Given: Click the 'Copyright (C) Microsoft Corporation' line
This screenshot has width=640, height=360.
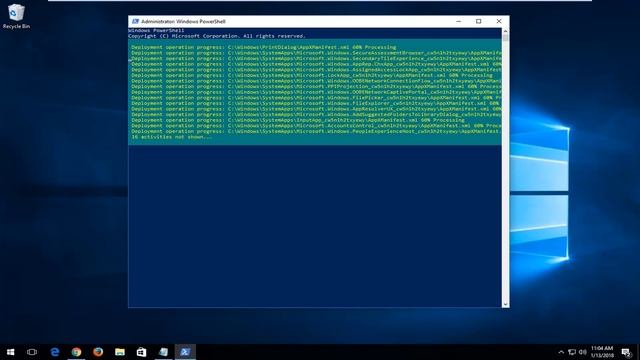Looking at the screenshot, I should 216,36.
